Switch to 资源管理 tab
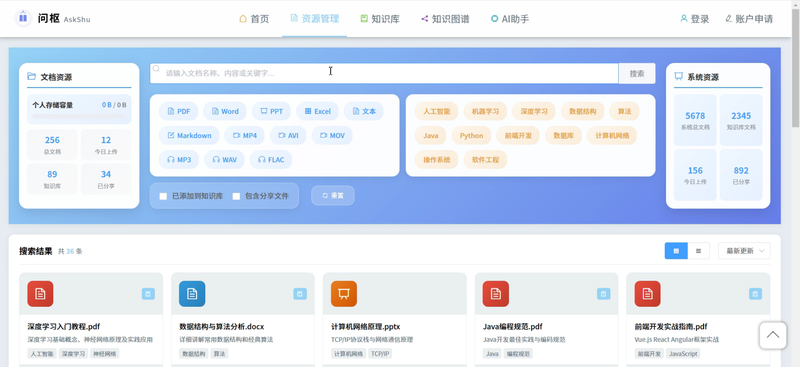Image resolution: width=800 pixels, height=367 pixels. [314, 19]
